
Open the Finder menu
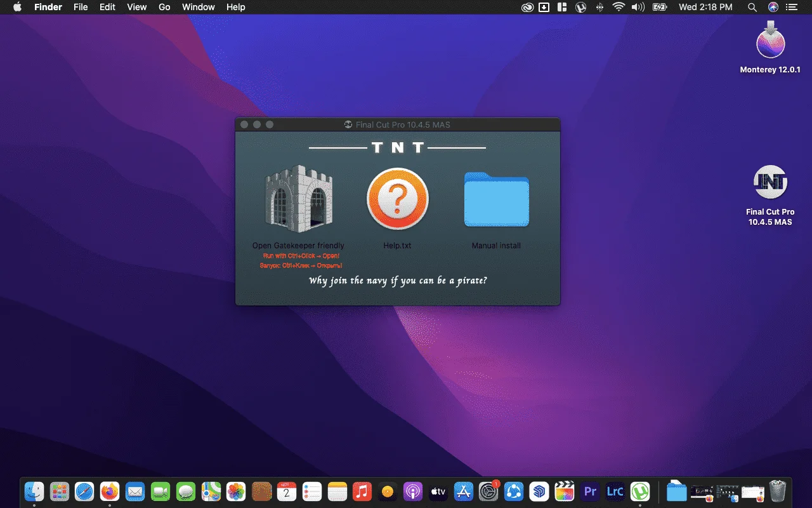click(48, 7)
